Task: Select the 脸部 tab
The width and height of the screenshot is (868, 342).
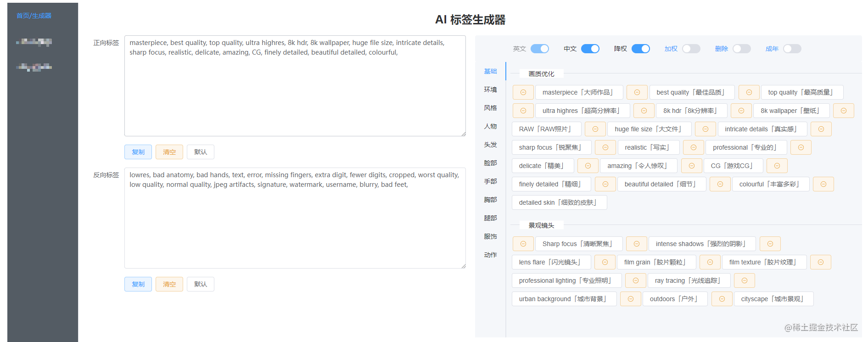Action: pos(490,163)
